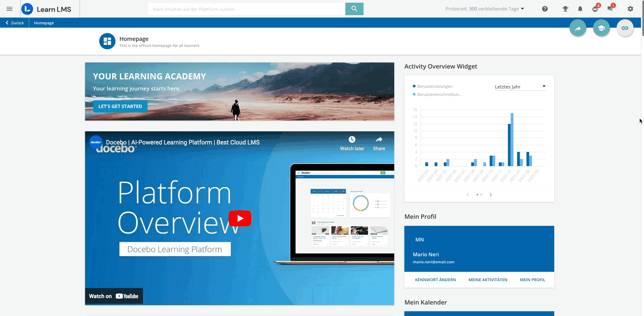
Task: Open MEIN PROFIL link
Action: tap(533, 280)
